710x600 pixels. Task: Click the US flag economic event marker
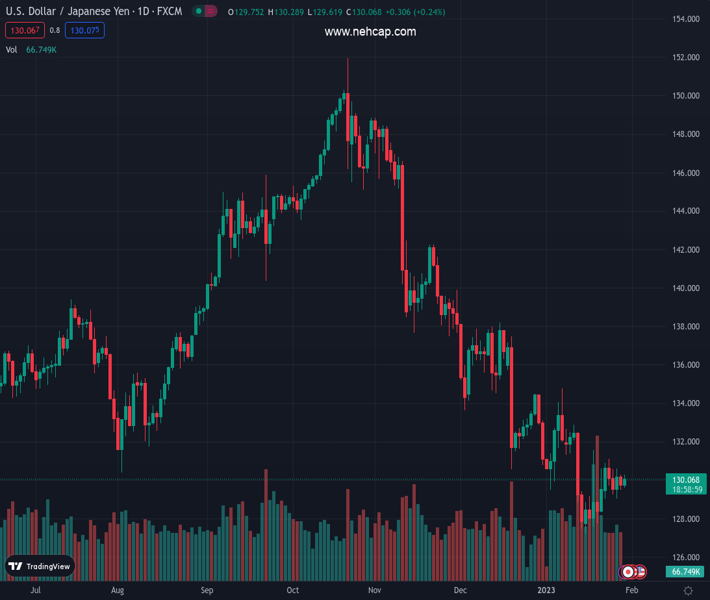point(640,572)
